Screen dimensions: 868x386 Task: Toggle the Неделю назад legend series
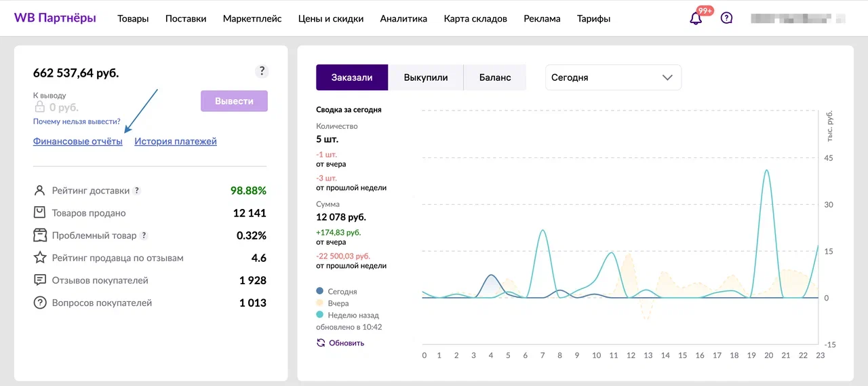[x=353, y=315]
